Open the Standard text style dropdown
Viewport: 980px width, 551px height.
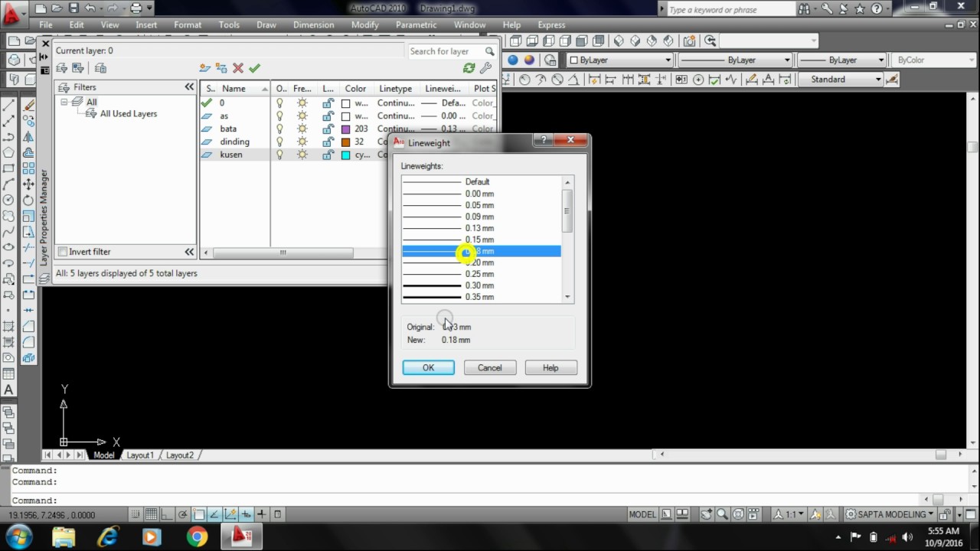click(x=841, y=80)
